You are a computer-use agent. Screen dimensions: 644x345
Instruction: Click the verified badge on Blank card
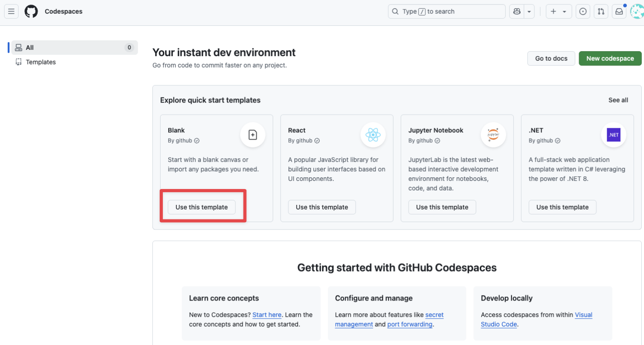tap(197, 141)
